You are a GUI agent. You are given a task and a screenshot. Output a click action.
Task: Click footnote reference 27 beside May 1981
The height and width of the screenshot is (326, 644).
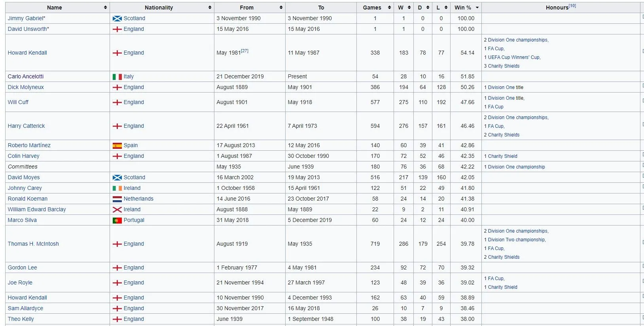245,51
